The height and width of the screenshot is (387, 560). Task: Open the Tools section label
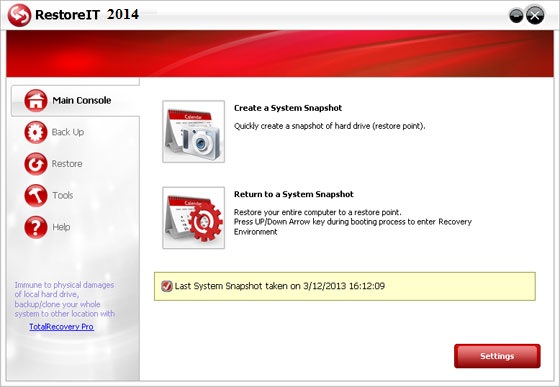63,195
